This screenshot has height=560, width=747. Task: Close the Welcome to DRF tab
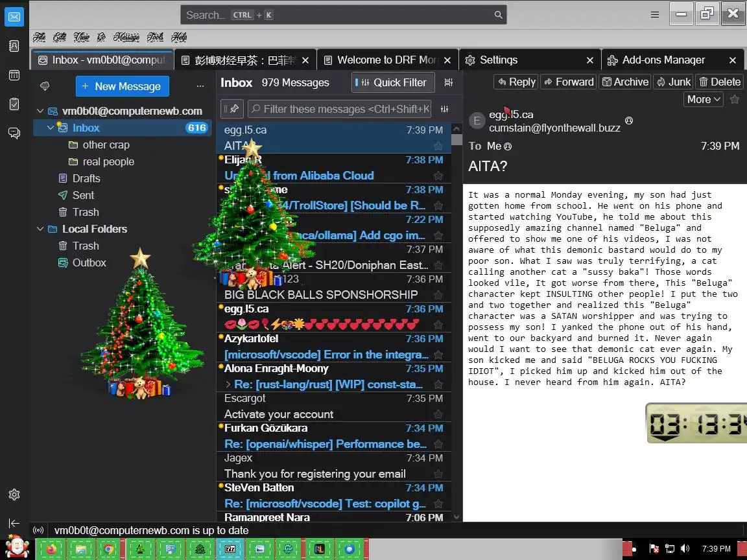(447, 60)
